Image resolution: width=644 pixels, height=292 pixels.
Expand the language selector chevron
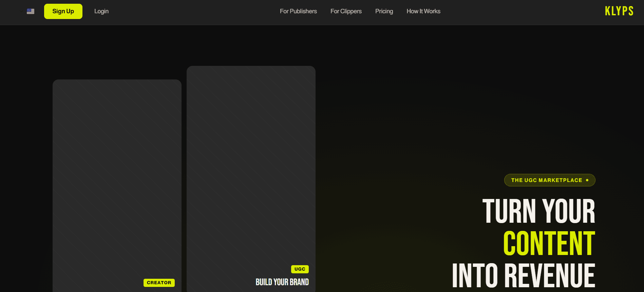pos(21,12)
